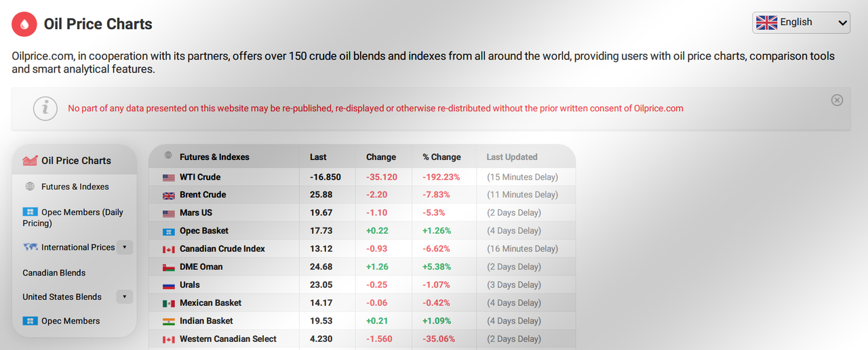Screen dimensions: 868x350
Task: Open Futures & Indexes in the sidebar
Action: pos(75,187)
